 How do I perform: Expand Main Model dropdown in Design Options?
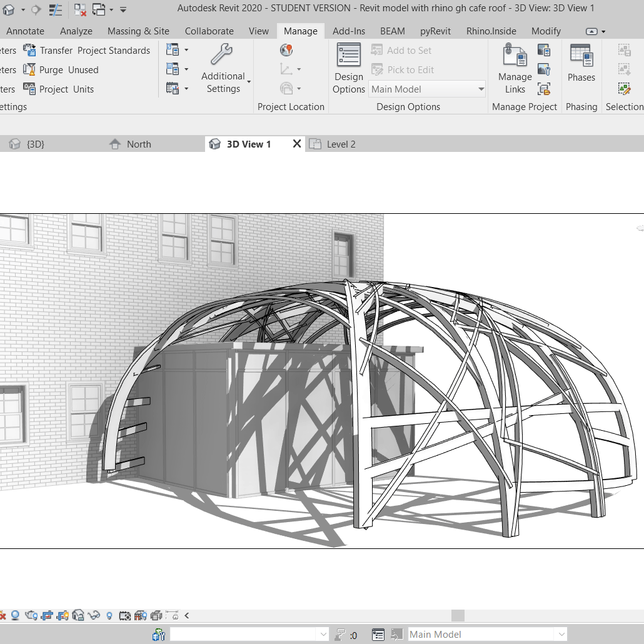pos(481,89)
